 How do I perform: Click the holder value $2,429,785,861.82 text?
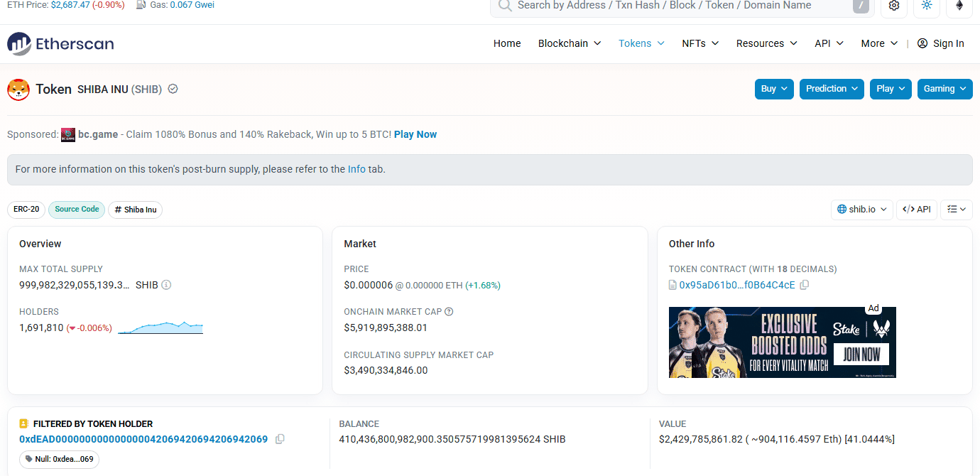click(x=701, y=439)
